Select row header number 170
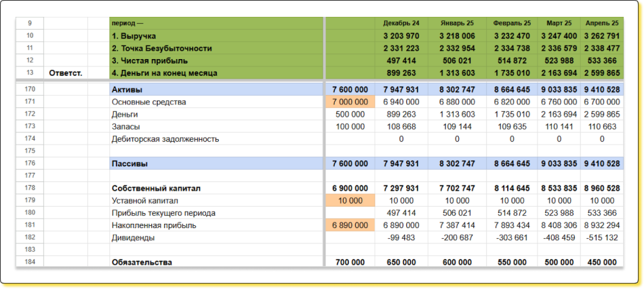644x289 pixels. (29, 90)
